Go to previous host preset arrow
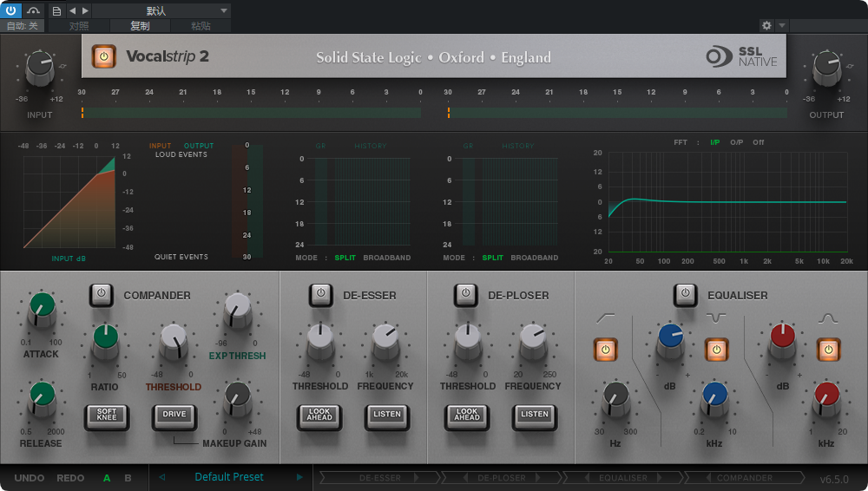Viewport: 868px width, 491px height. (73, 10)
